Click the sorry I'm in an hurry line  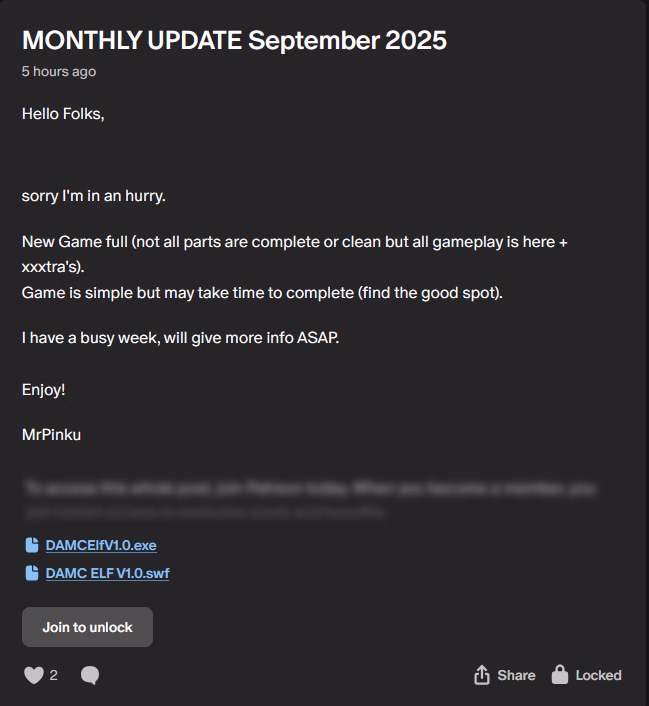94,196
